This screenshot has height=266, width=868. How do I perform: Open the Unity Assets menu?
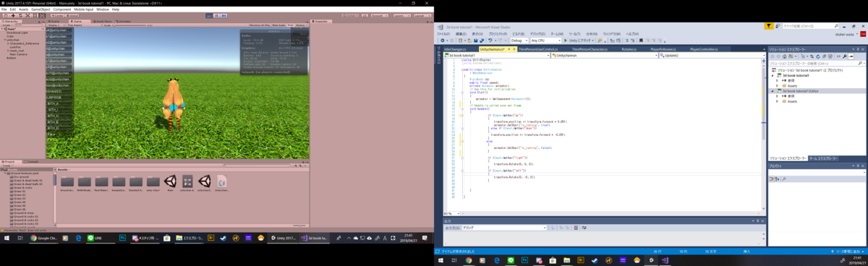pyautogui.click(x=24, y=9)
